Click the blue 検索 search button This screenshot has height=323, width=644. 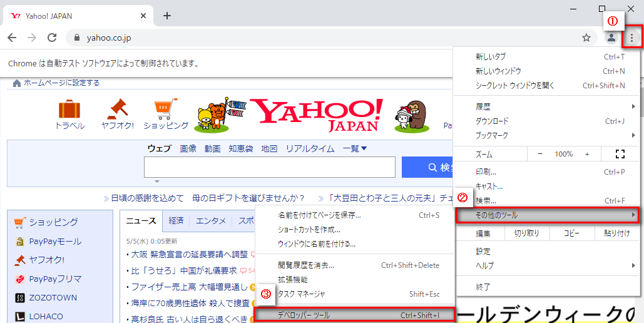pyautogui.click(x=432, y=167)
